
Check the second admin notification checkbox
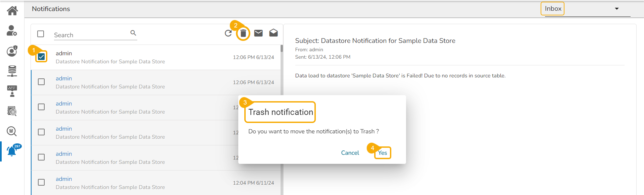41,82
